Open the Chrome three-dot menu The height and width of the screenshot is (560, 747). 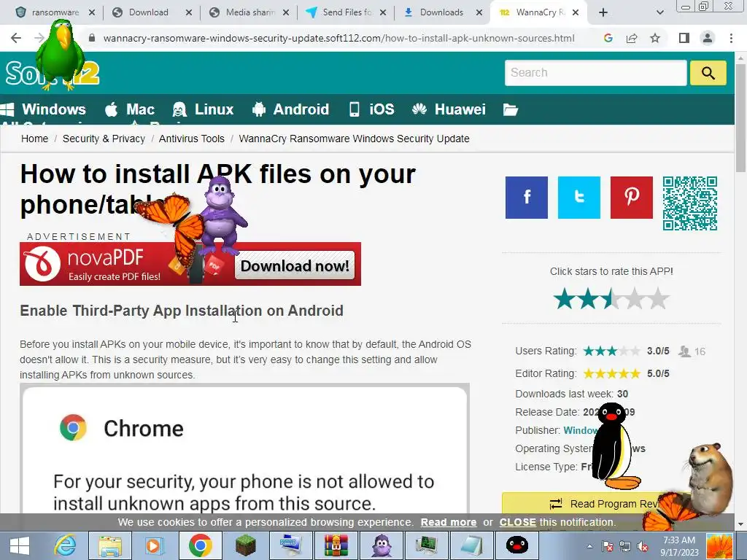click(x=731, y=38)
